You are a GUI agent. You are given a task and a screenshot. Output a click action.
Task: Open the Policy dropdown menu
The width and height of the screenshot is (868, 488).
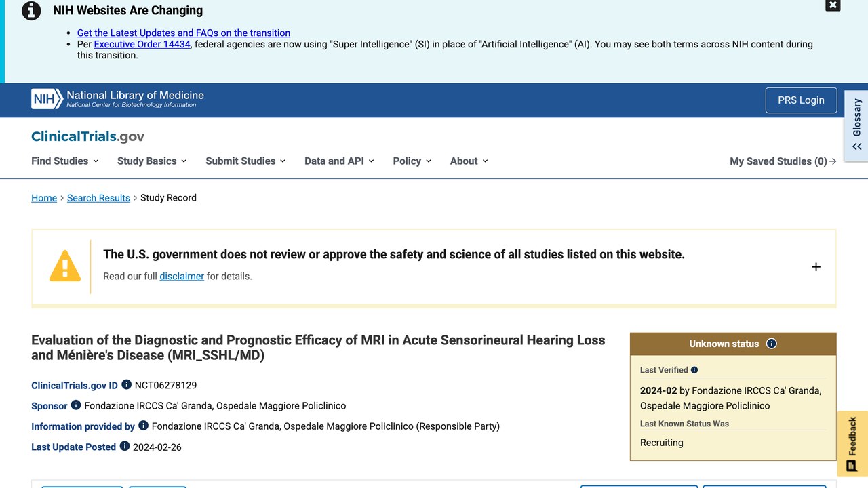(x=412, y=161)
